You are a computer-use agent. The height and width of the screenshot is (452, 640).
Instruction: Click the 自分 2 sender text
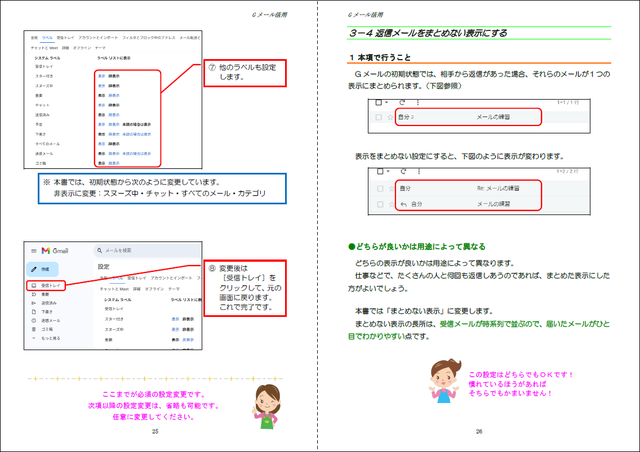(406, 117)
